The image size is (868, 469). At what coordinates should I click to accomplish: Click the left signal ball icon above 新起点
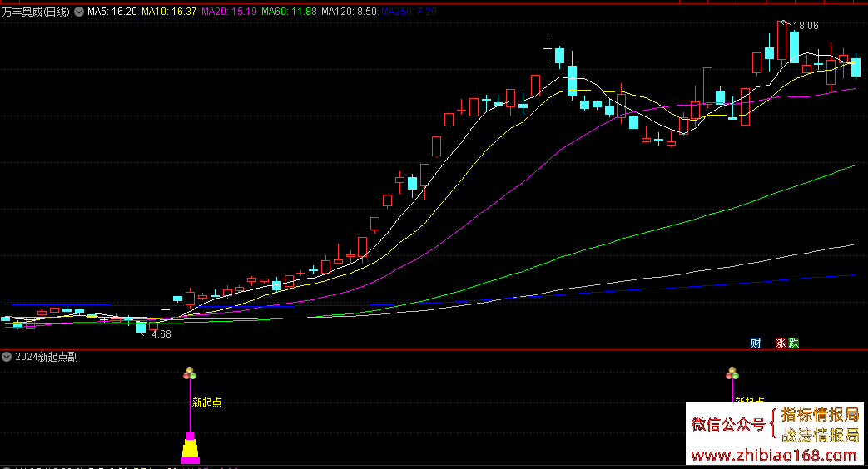click(190, 373)
